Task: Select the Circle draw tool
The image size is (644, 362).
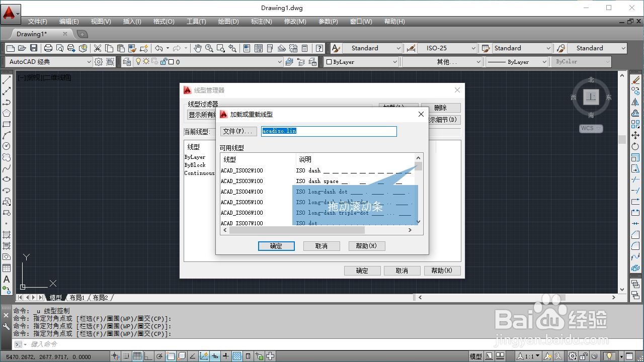Action: coord(7,146)
